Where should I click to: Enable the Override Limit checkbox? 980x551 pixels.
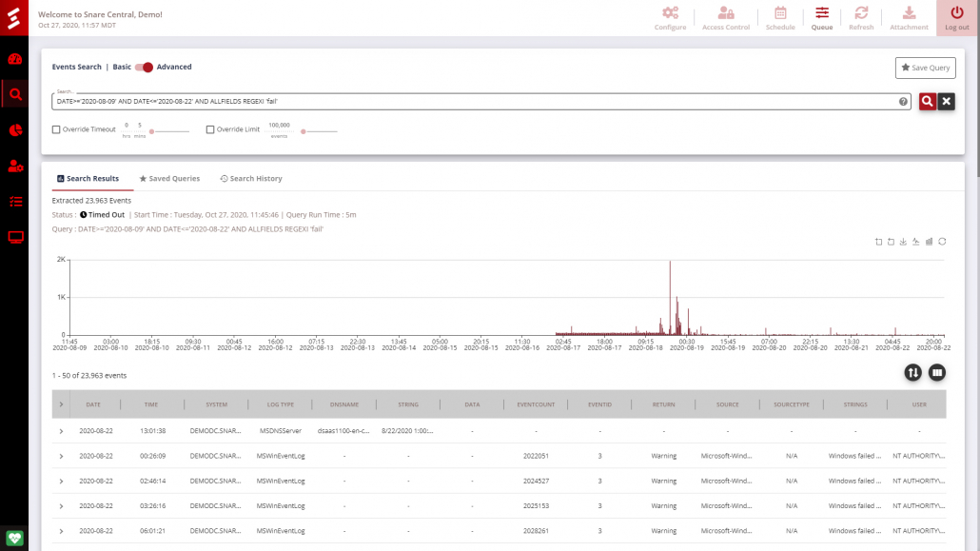[x=210, y=129]
